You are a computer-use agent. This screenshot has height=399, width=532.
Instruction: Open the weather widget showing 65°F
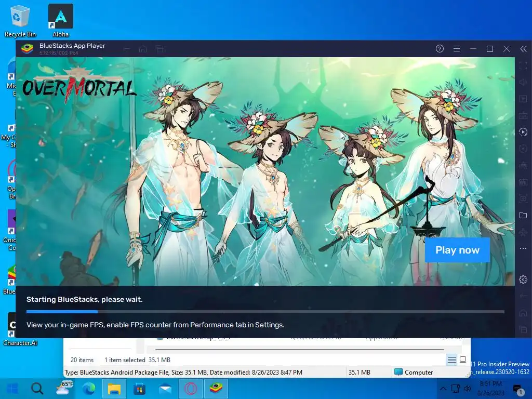coord(64,389)
